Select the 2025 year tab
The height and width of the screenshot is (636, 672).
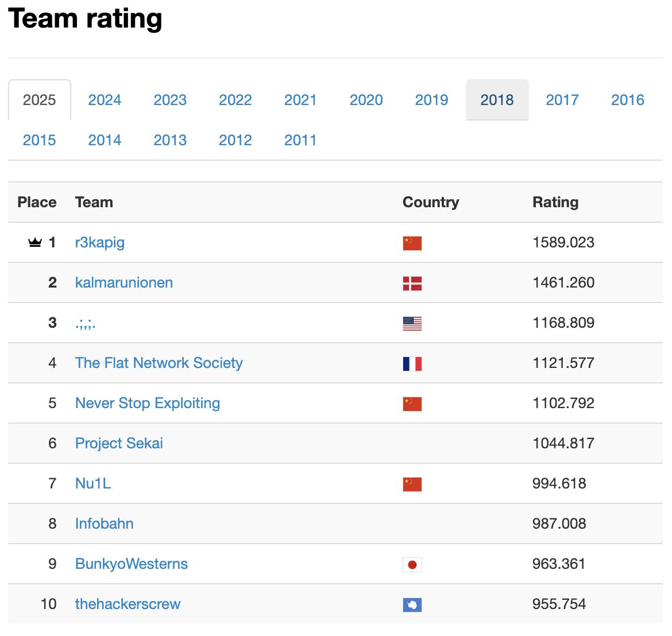[x=40, y=100]
